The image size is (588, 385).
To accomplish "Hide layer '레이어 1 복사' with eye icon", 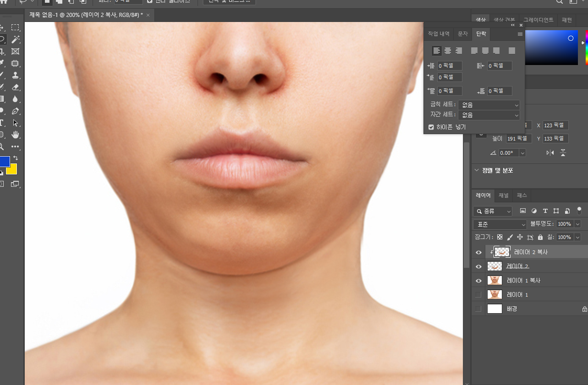I will click(478, 281).
